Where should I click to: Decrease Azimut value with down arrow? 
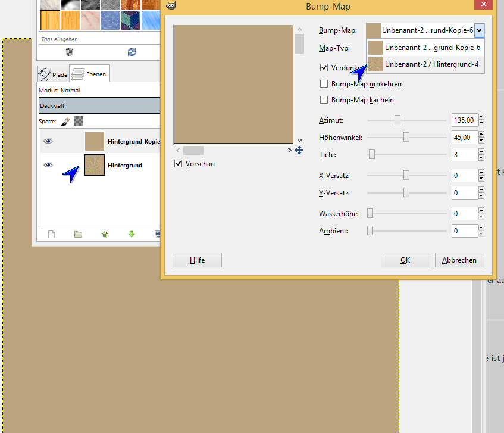point(481,123)
